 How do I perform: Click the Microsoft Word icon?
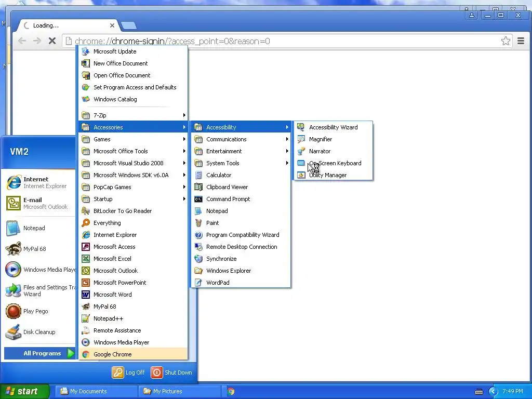pyautogui.click(x=86, y=295)
